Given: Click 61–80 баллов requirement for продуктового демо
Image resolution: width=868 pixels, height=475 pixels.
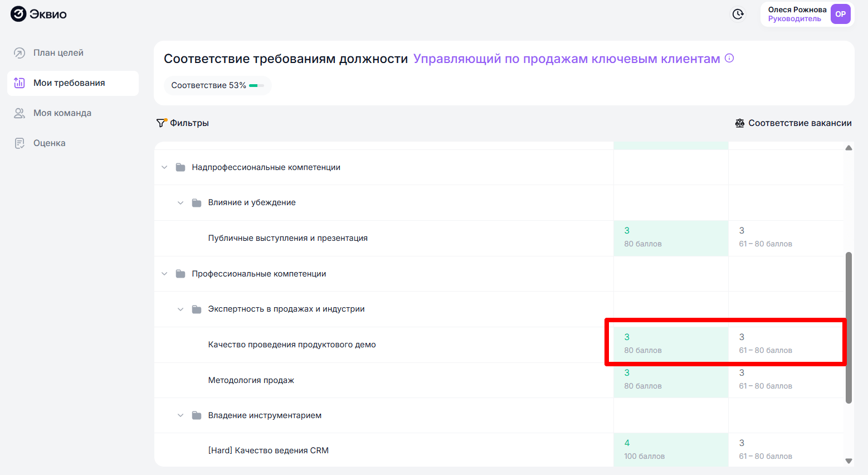Looking at the screenshot, I should (765, 350).
